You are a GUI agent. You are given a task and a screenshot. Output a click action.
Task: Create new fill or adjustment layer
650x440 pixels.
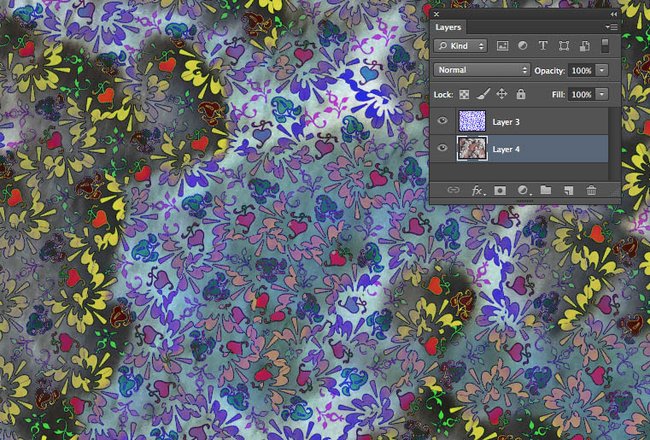click(523, 189)
